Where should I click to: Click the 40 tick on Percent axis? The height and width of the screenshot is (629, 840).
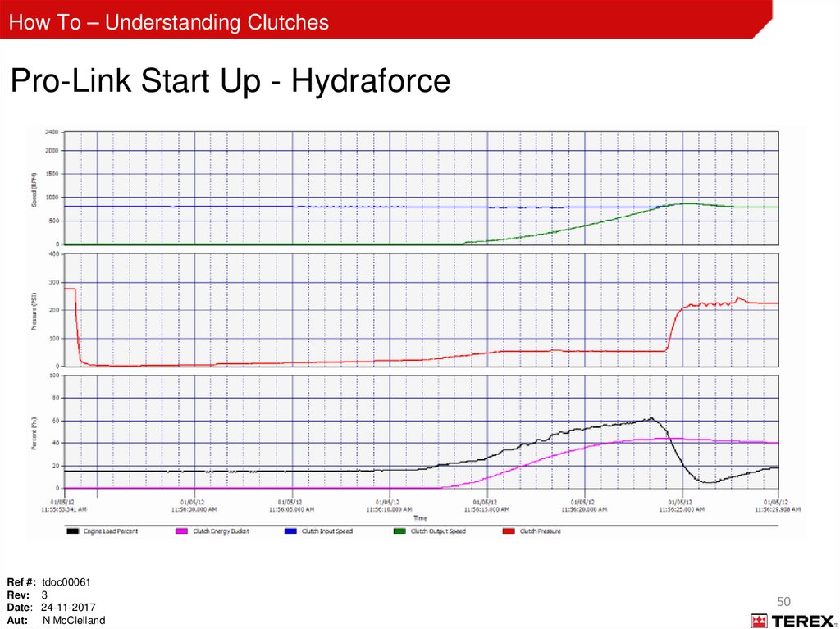[x=55, y=443]
